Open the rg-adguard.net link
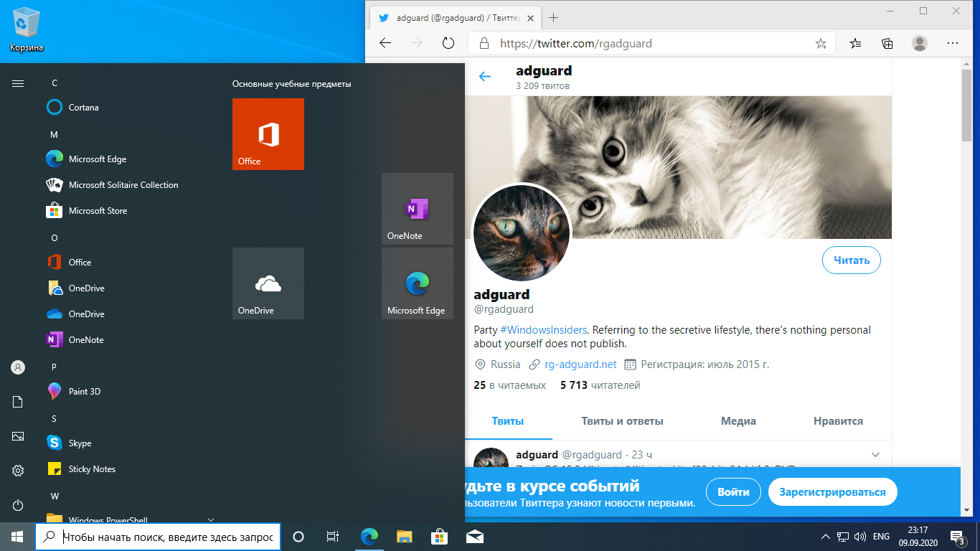 click(x=581, y=364)
